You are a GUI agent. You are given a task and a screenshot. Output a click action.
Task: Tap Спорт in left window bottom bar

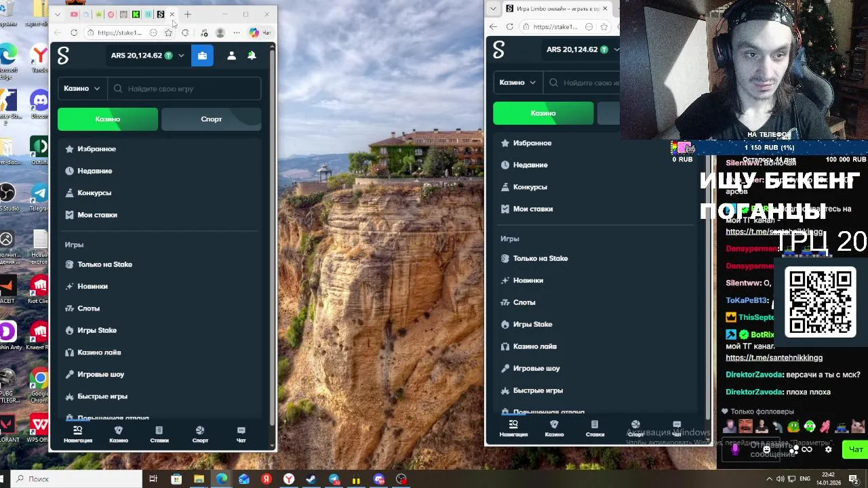[x=200, y=434]
